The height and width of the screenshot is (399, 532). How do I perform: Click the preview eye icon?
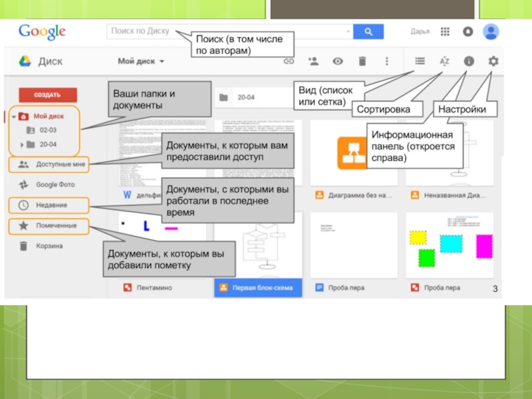[338, 61]
